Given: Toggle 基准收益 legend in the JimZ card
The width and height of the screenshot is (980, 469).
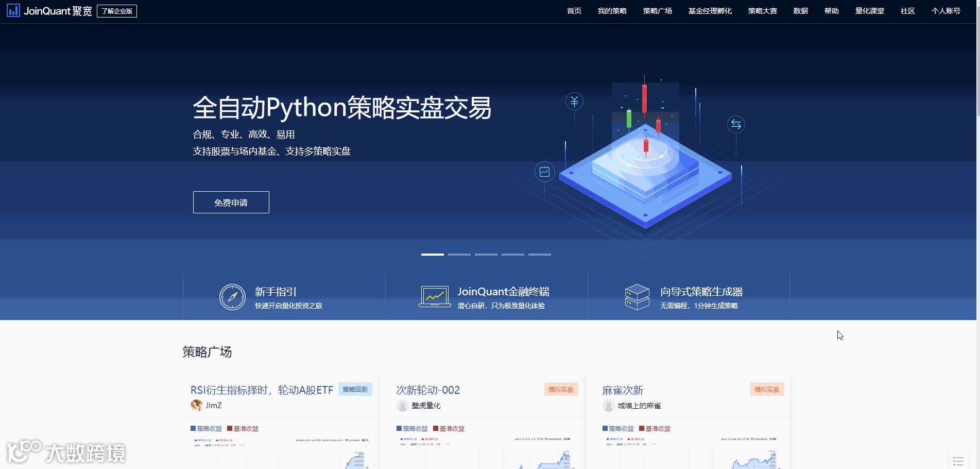Looking at the screenshot, I should [x=243, y=429].
